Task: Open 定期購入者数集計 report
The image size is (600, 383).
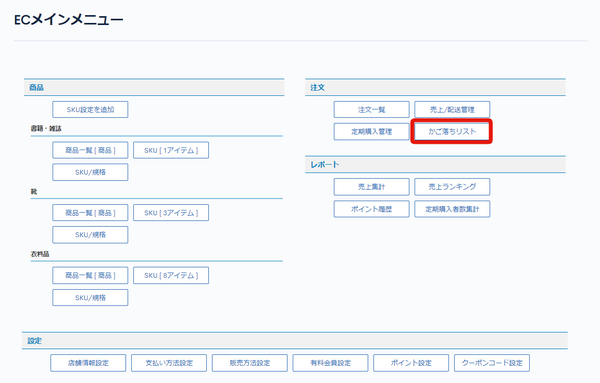Action: [x=452, y=209]
